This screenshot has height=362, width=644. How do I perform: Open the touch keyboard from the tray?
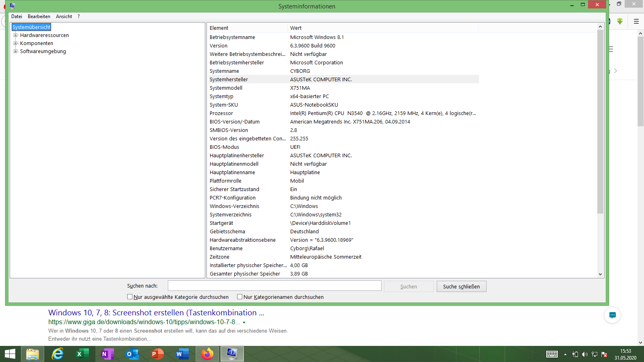tap(552, 354)
